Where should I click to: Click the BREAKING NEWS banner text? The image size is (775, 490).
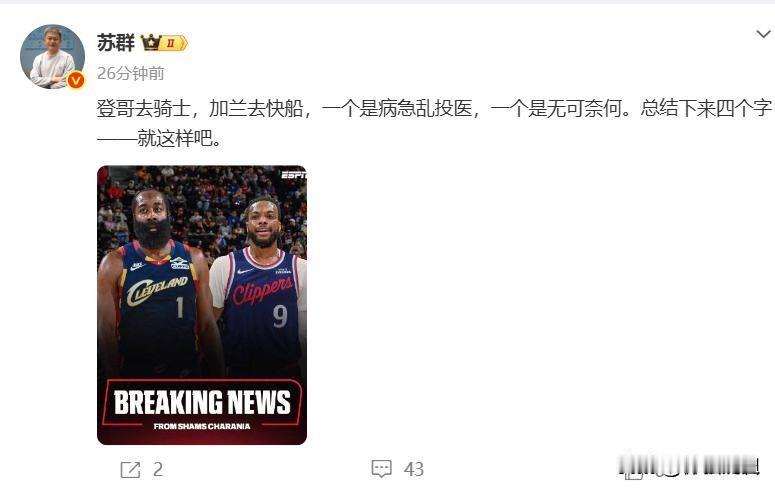pos(202,402)
